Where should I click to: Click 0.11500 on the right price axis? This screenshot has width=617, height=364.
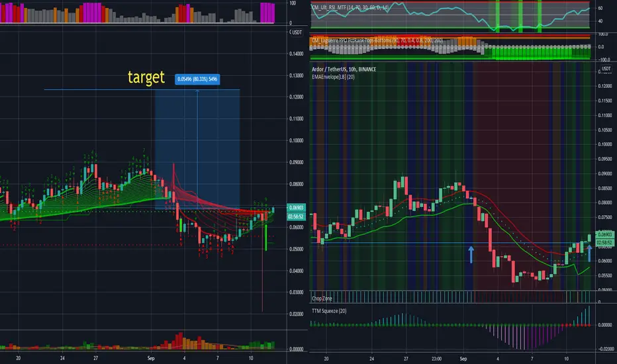(x=605, y=101)
